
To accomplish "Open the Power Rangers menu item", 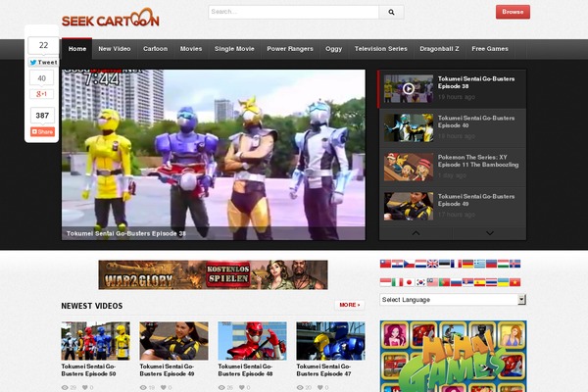I will (290, 49).
